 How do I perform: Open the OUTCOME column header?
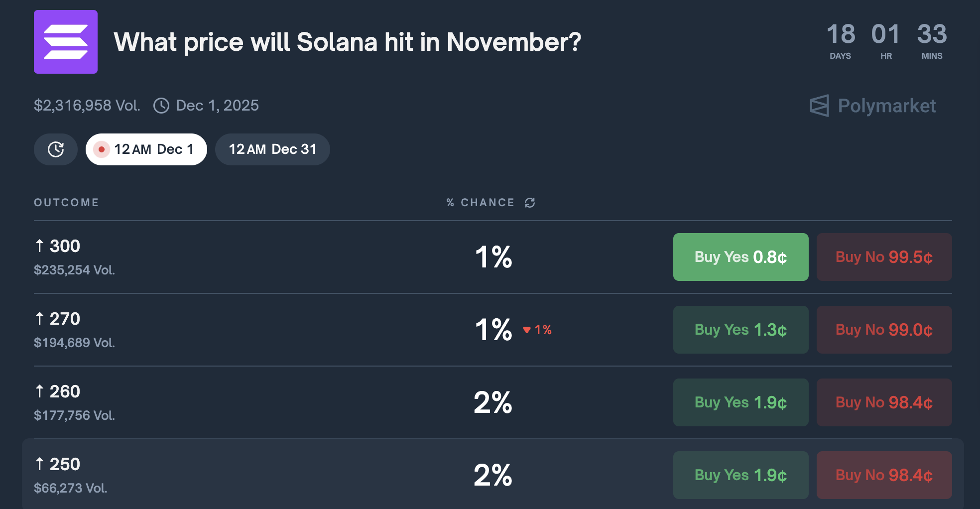coord(66,202)
